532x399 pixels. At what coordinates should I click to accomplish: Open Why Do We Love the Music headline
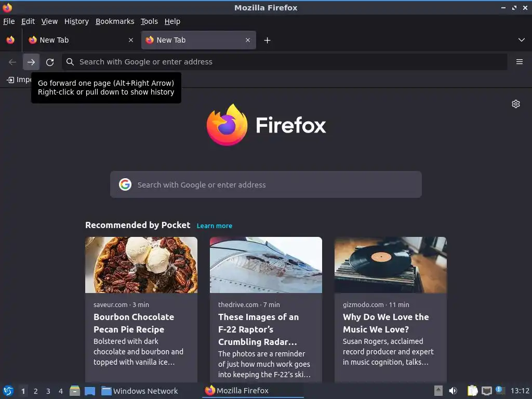386,323
